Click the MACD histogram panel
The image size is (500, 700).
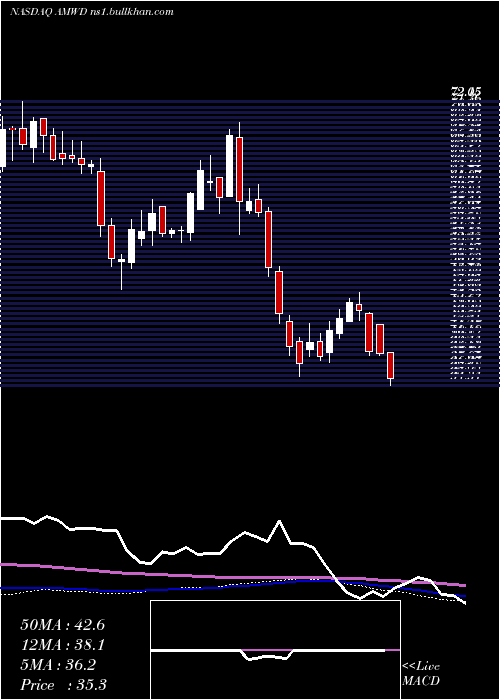[275, 650]
